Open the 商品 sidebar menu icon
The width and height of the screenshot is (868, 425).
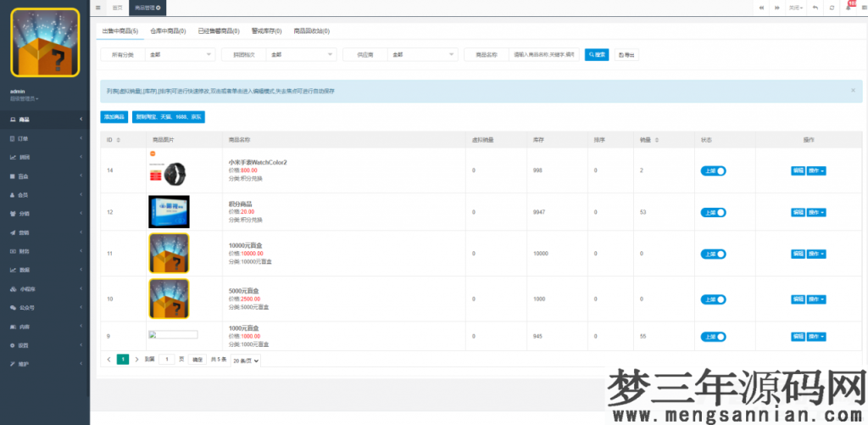pyautogui.click(x=13, y=120)
